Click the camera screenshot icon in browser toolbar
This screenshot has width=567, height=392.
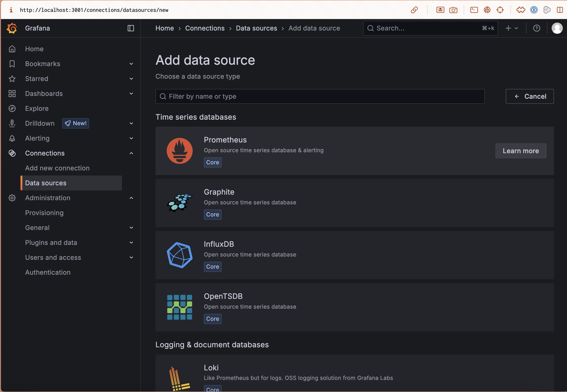pos(453,10)
